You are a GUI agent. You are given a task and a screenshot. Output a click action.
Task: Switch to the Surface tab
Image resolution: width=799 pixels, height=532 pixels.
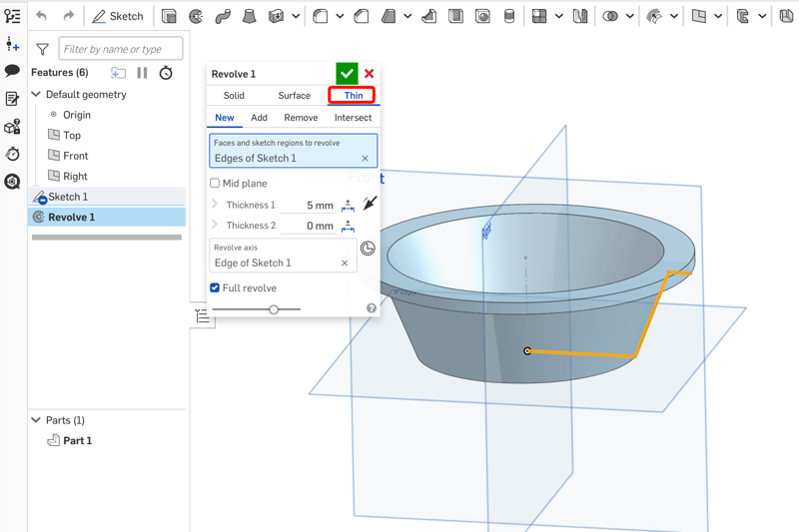coord(294,96)
